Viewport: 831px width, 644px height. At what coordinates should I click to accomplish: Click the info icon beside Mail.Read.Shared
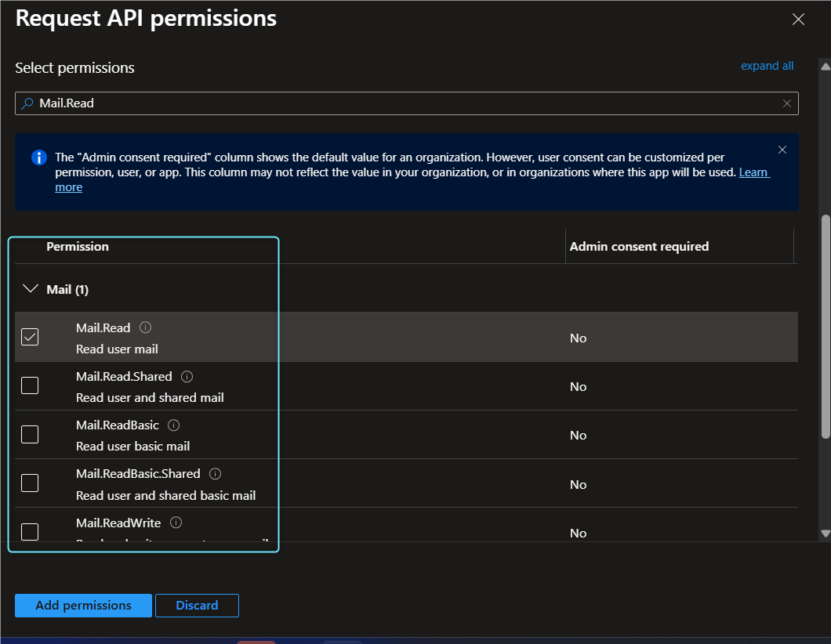[x=187, y=377]
